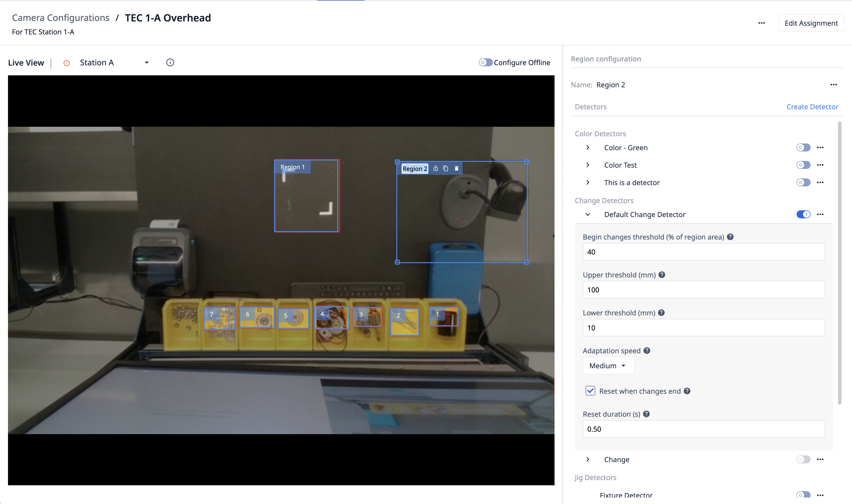The height and width of the screenshot is (504, 852).
Task: Disable the Default Change Detector
Action: tap(803, 214)
